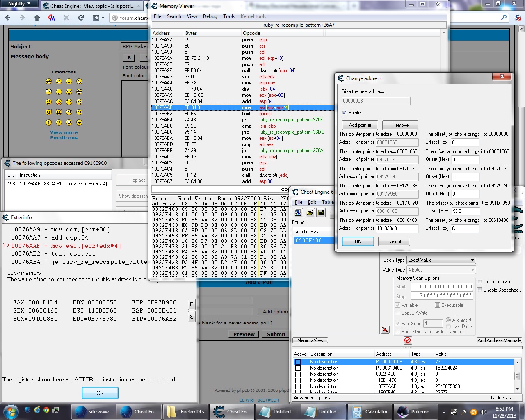Uncheck the Pointer checkbox in Change address

pos(345,113)
